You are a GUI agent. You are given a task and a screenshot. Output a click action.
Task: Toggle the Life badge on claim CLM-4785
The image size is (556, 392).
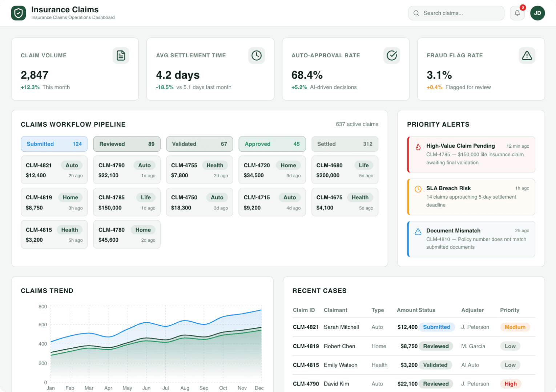point(146,197)
